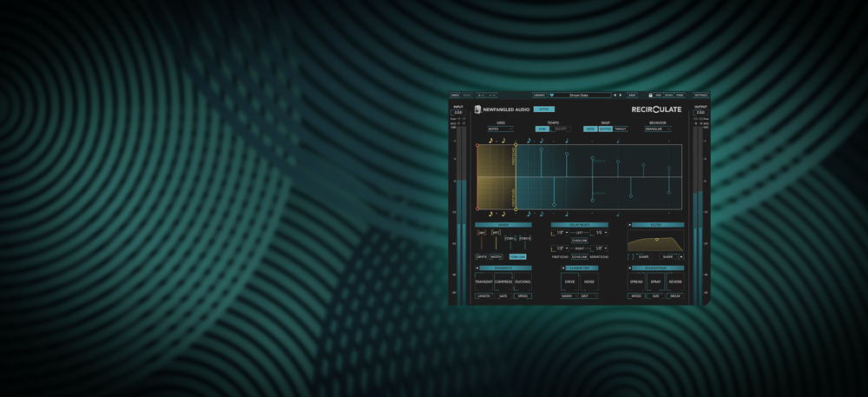868x397 pixels.
Task: Disable the FDBK LINK toggle
Action: tap(517, 257)
